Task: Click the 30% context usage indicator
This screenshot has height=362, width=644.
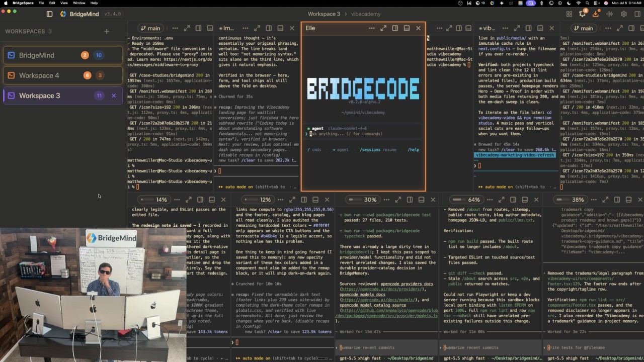Action: click(363, 200)
